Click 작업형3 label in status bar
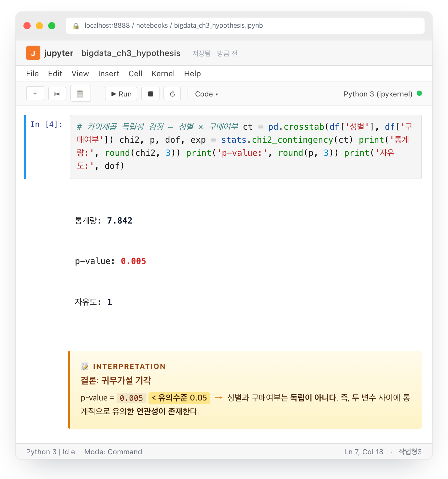 click(410, 452)
